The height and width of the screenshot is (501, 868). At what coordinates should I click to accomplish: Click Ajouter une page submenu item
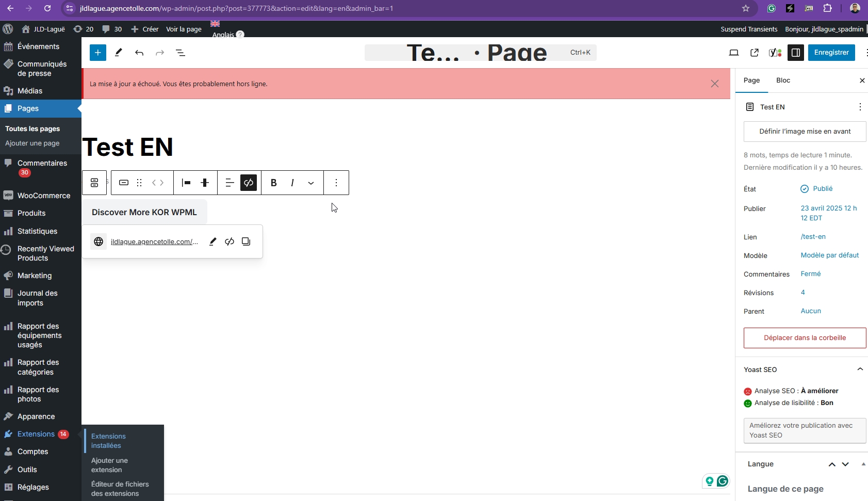click(x=32, y=143)
